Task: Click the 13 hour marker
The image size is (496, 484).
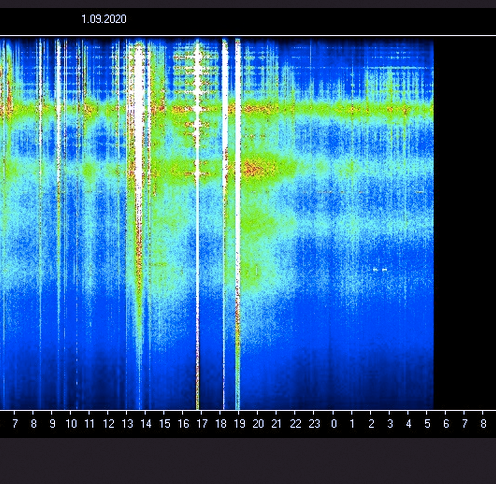Action: [127, 424]
